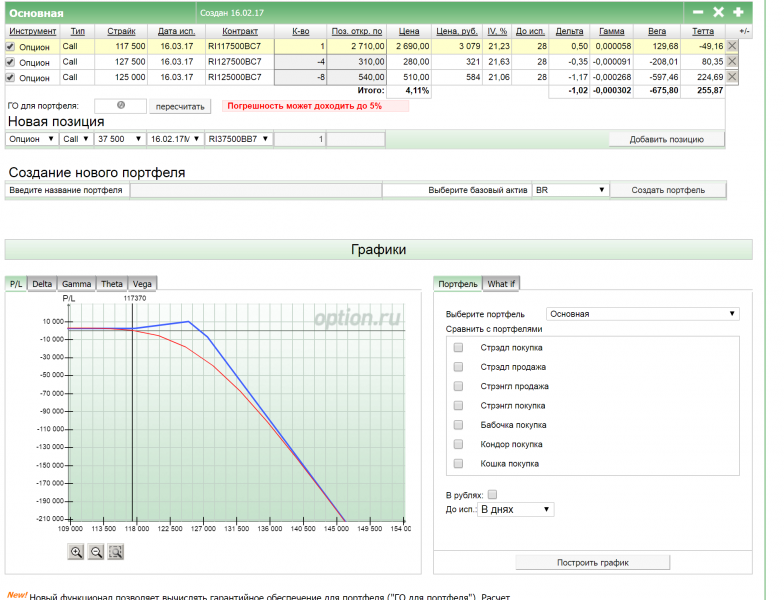784x600 pixels.
Task: Click the пересчитать button
Action: [180, 106]
